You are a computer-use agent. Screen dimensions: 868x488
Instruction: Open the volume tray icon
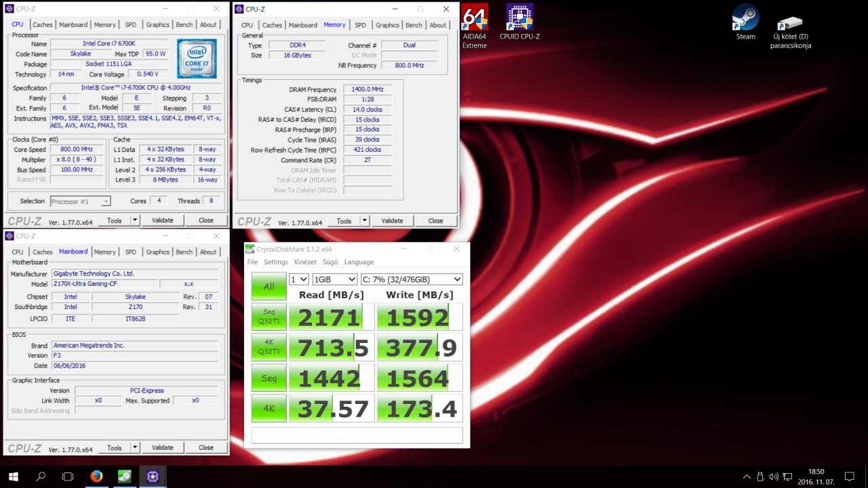pos(774,476)
